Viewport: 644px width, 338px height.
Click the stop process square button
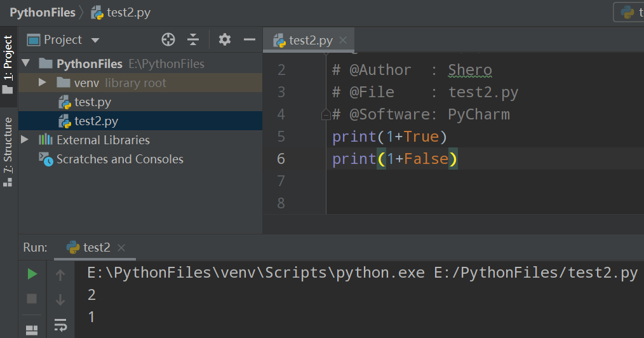point(32,299)
